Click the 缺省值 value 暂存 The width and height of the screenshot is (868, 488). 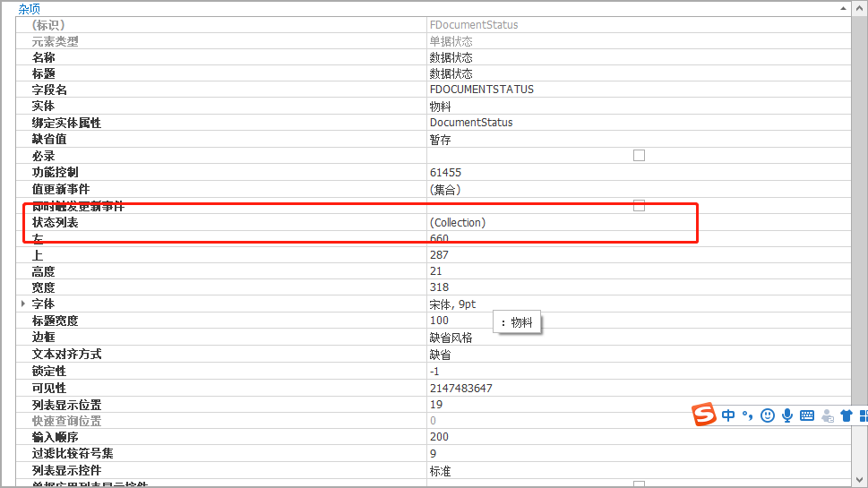[x=440, y=140]
